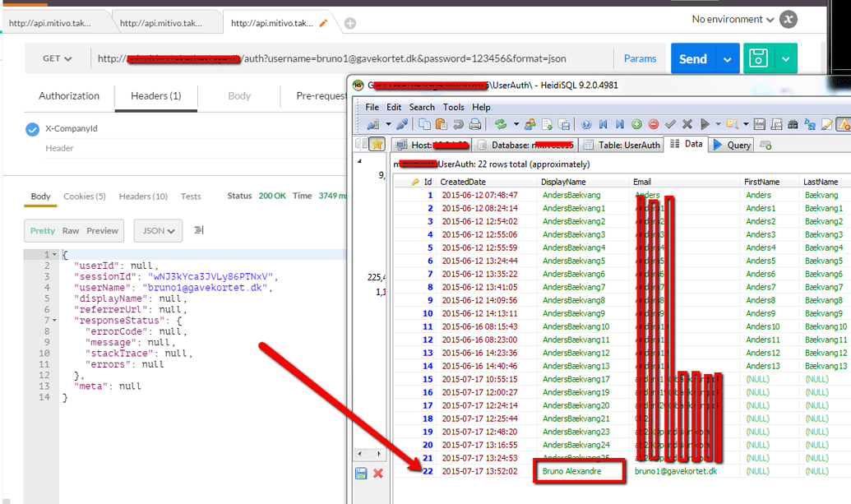Save row edit with the disk icon bottom-left
Screen dimensions: 851x504
tap(361, 473)
